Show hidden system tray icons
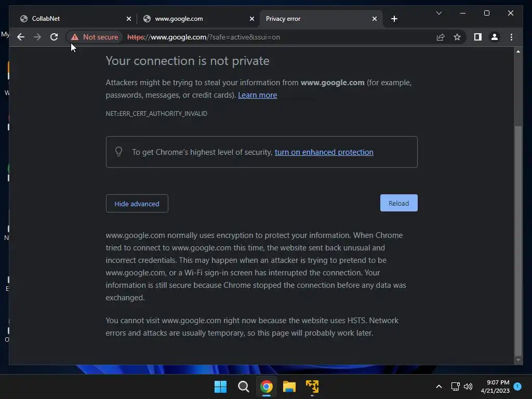This screenshot has width=532, height=399. [x=438, y=387]
